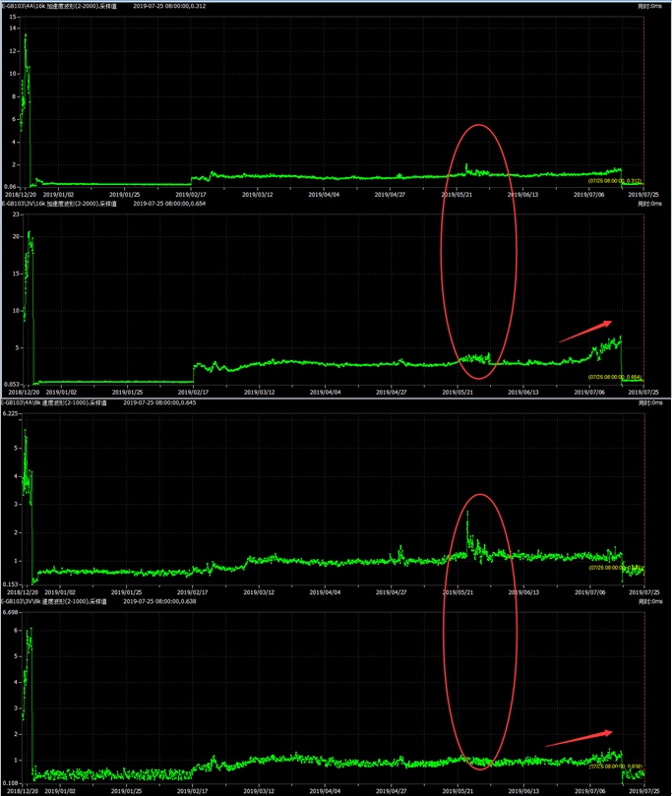Click the 6.225 y-axis maximum value
This screenshot has width=672, height=796.
[11, 414]
